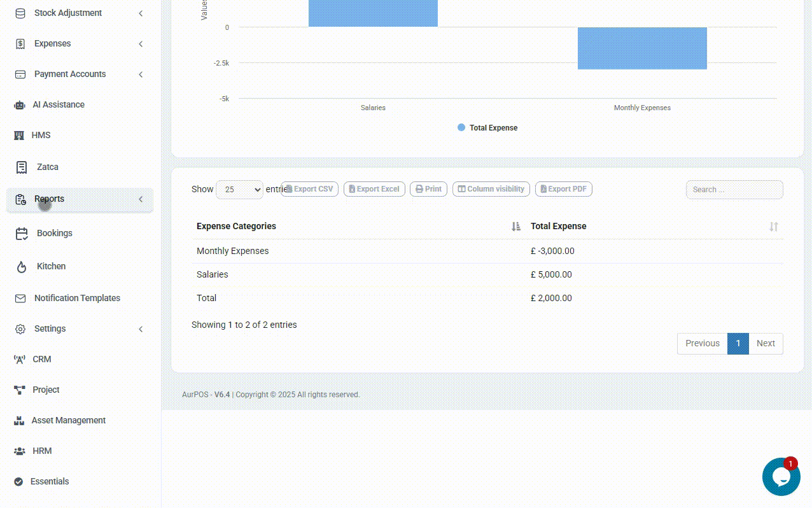Click the Bookings calendar icon

click(22, 234)
